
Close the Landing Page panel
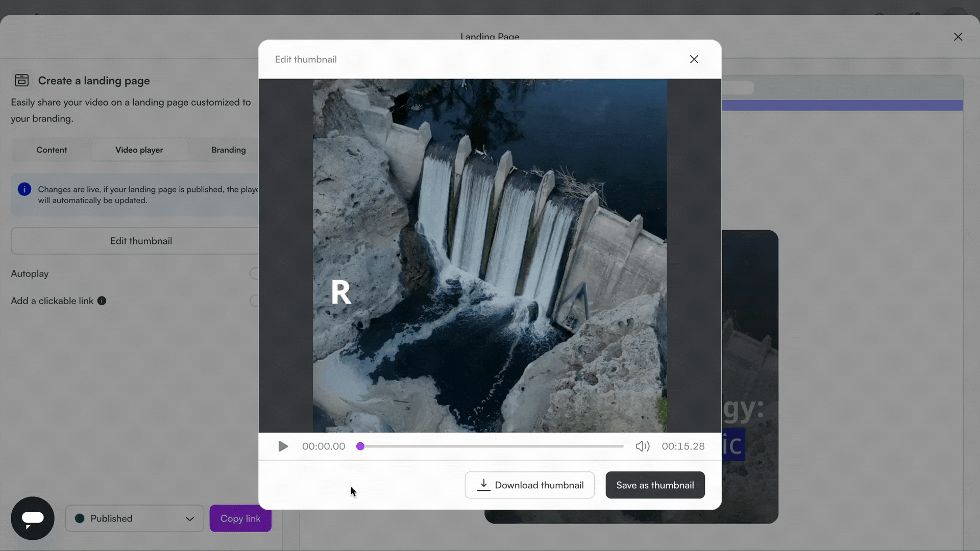point(958,37)
